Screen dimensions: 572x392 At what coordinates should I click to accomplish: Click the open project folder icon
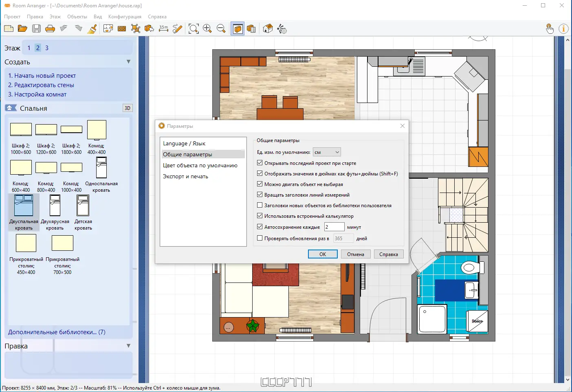[22, 28]
